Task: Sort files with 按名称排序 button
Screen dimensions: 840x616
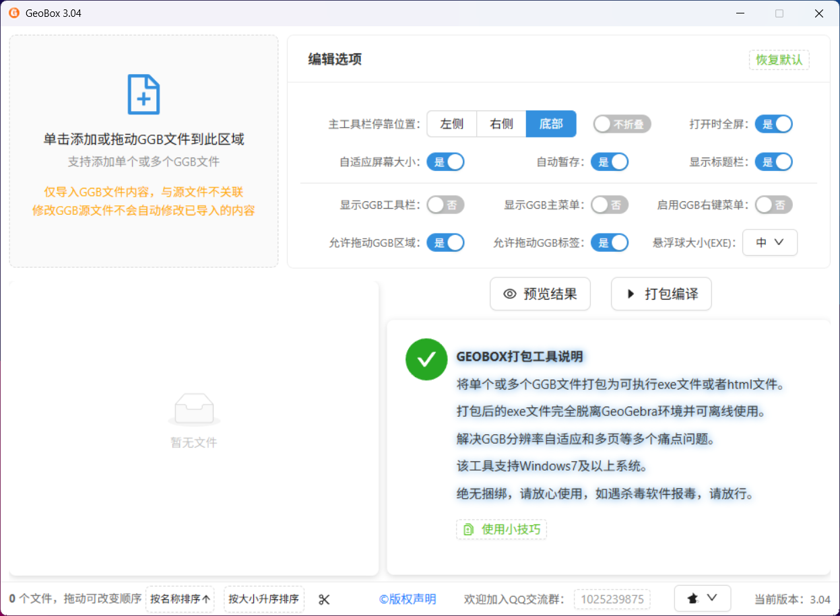Action: 180,599
